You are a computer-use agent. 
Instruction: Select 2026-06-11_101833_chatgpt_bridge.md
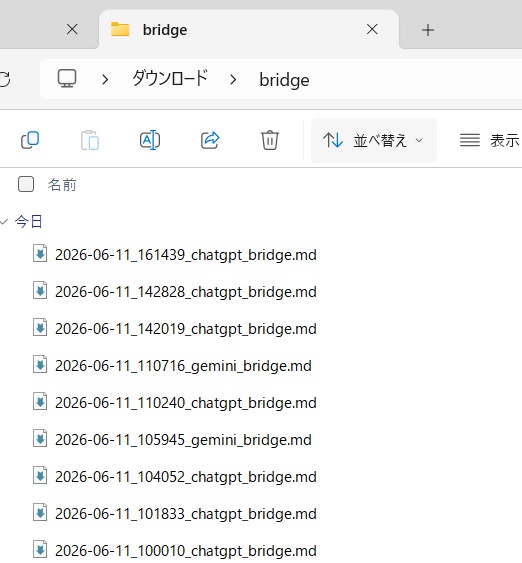[x=186, y=514]
